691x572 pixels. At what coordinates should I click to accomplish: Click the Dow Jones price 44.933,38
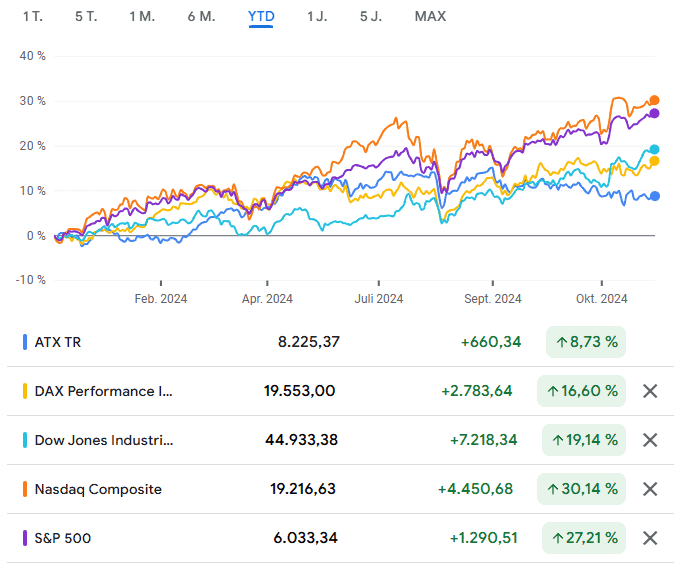[x=301, y=440]
